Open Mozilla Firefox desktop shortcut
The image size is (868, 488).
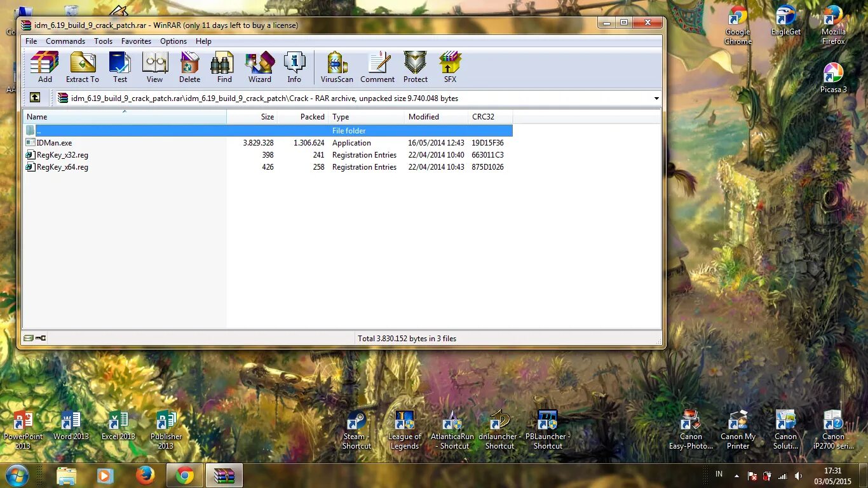[x=834, y=26]
